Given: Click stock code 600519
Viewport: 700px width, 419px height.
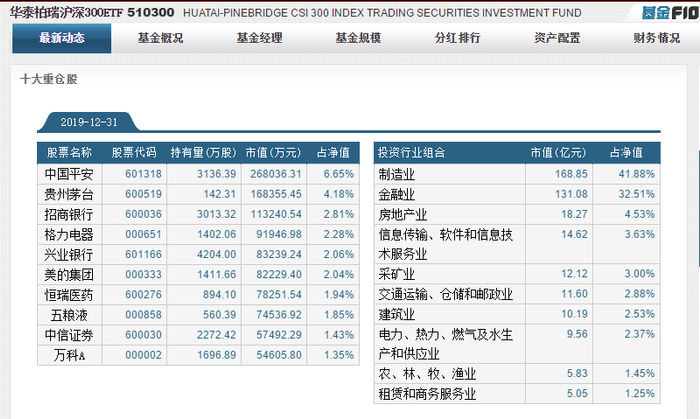Looking at the screenshot, I should (x=143, y=194).
